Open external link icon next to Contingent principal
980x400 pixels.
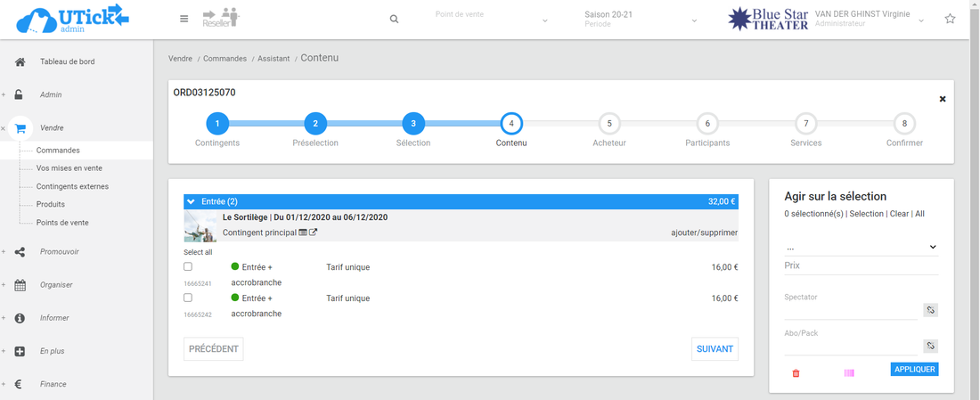[x=314, y=233]
